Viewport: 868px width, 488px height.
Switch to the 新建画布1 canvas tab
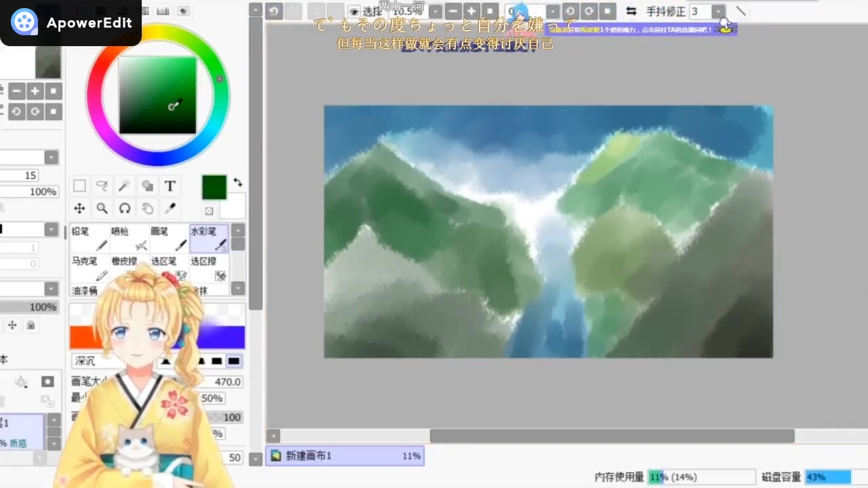pyautogui.click(x=345, y=456)
